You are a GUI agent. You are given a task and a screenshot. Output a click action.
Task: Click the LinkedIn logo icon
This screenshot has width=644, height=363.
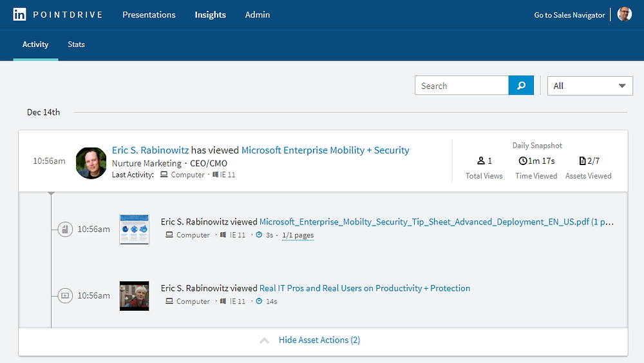point(19,15)
